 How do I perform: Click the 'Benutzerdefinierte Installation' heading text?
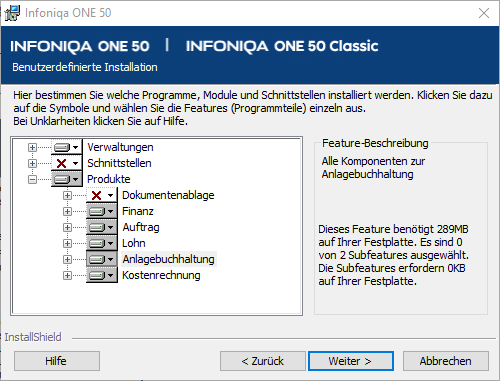85,67
